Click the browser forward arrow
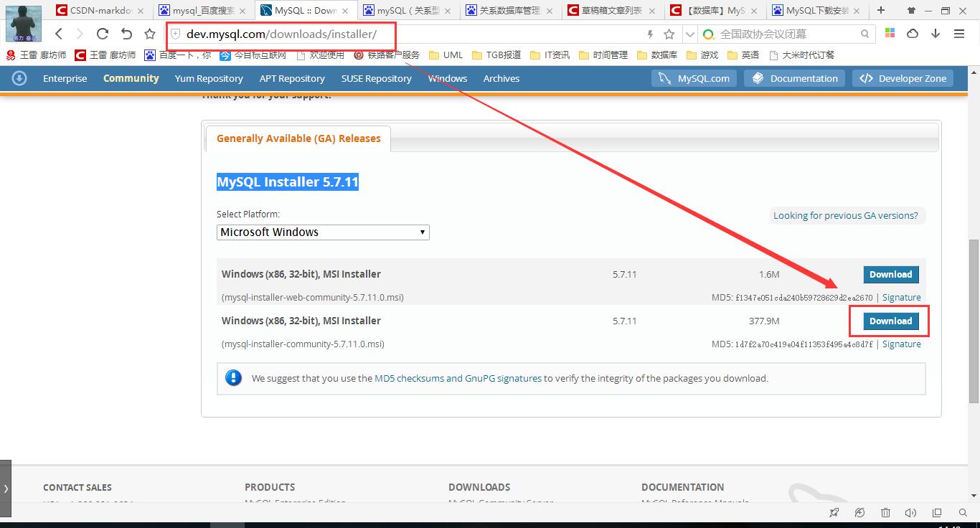This screenshot has height=528, width=980. [80, 34]
